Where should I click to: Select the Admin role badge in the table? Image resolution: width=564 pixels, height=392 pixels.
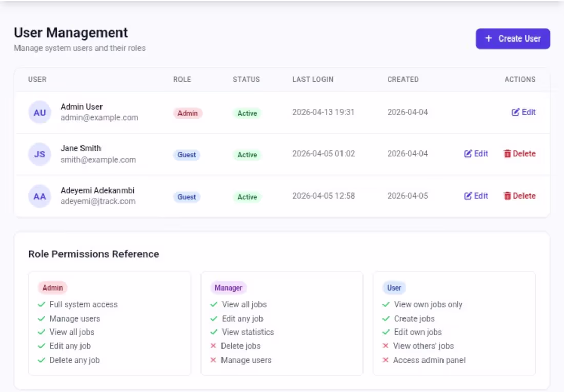click(x=187, y=113)
